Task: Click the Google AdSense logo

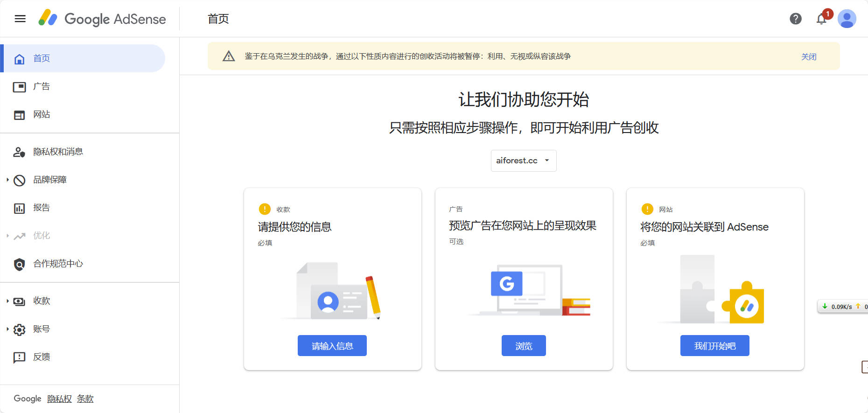Action: 102,19
